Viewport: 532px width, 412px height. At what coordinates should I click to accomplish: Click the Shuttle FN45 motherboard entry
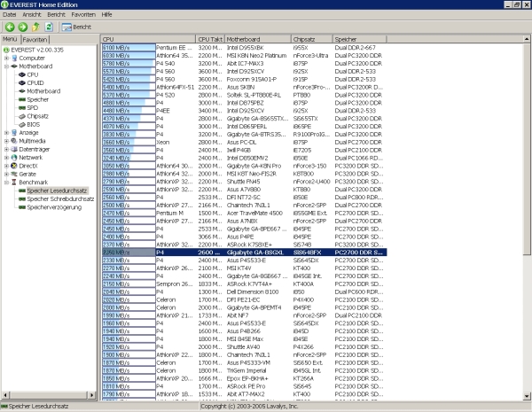[x=243, y=182]
